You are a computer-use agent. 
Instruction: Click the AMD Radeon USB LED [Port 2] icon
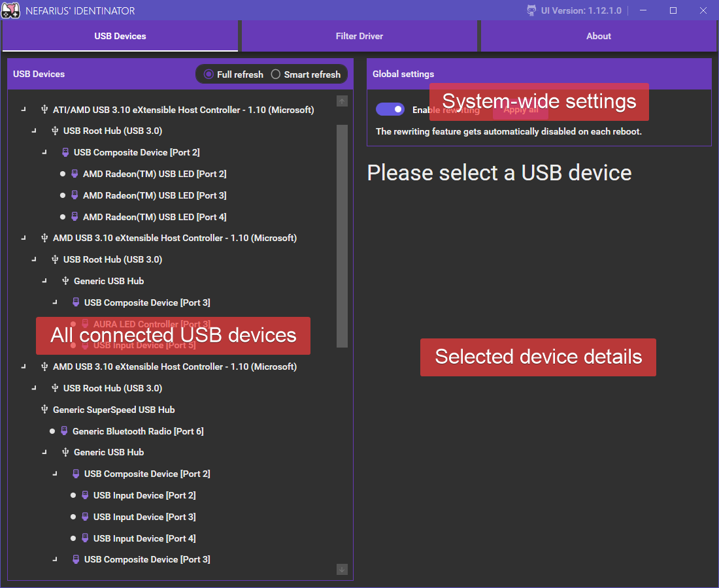point(75,174)
